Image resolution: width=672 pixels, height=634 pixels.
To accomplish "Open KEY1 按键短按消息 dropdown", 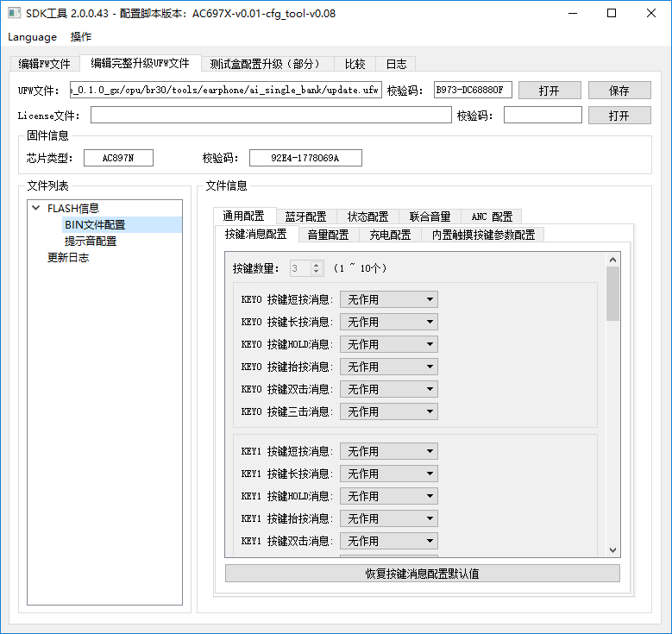I will tap(389, 451).
